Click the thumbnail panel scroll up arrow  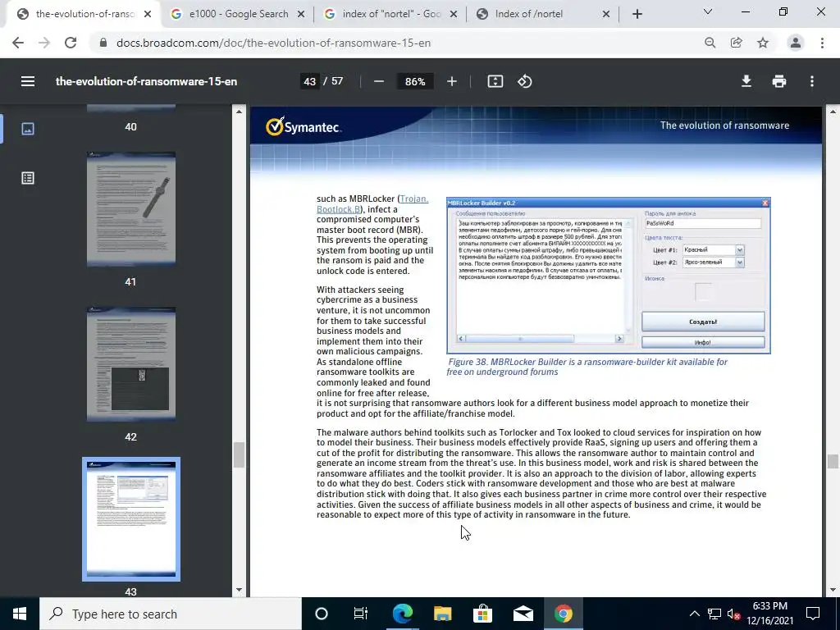point(239,112)
